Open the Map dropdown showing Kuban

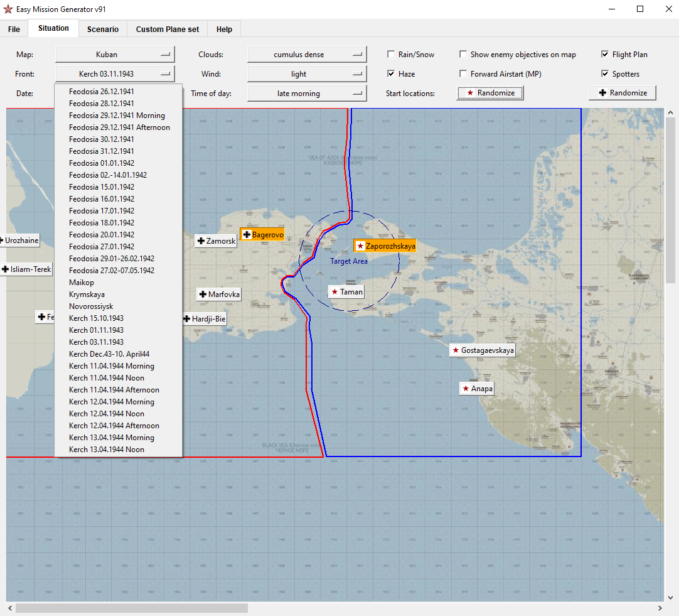115,55
